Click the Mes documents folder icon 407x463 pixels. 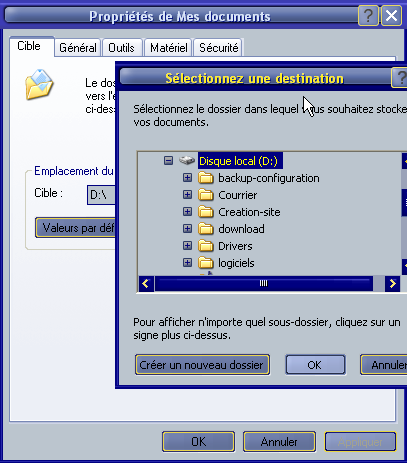coord(39,85)
